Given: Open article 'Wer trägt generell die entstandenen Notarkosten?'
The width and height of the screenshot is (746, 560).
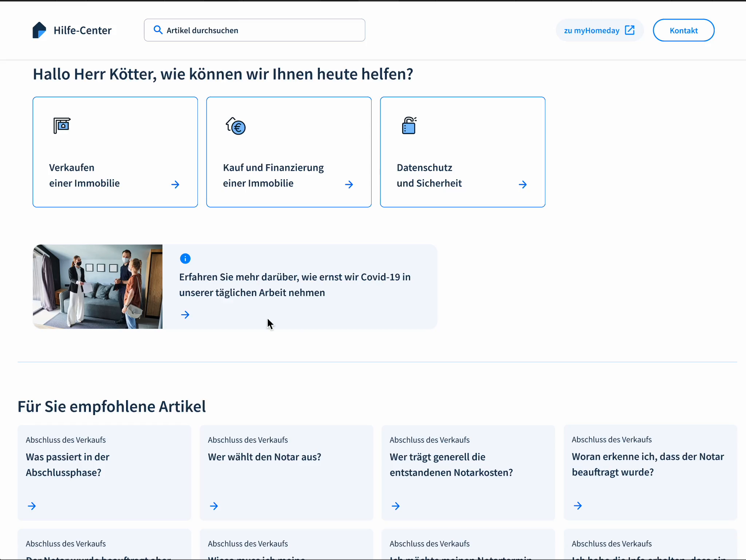Looking at the screenshot, I should point(451,465).
